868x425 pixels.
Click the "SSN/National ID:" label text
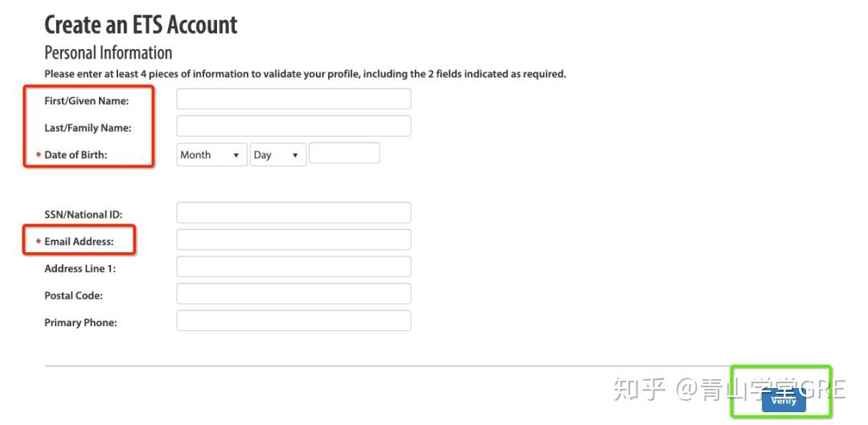[83, 215]
